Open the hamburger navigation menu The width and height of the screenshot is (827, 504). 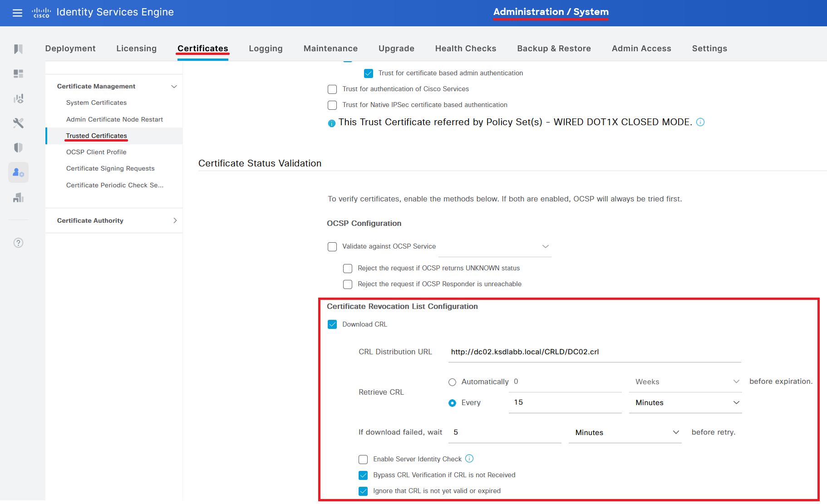click(17, 13)
